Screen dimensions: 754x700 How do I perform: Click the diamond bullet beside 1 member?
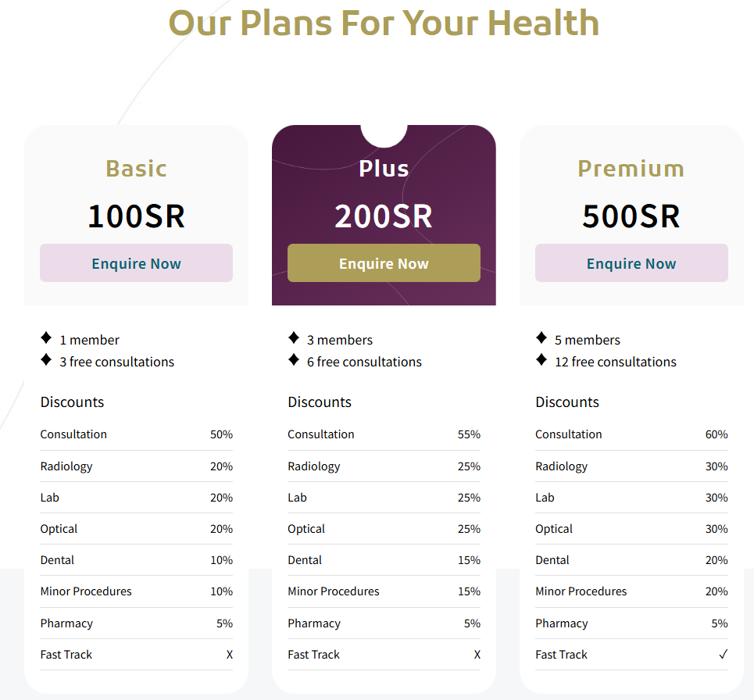46,337
